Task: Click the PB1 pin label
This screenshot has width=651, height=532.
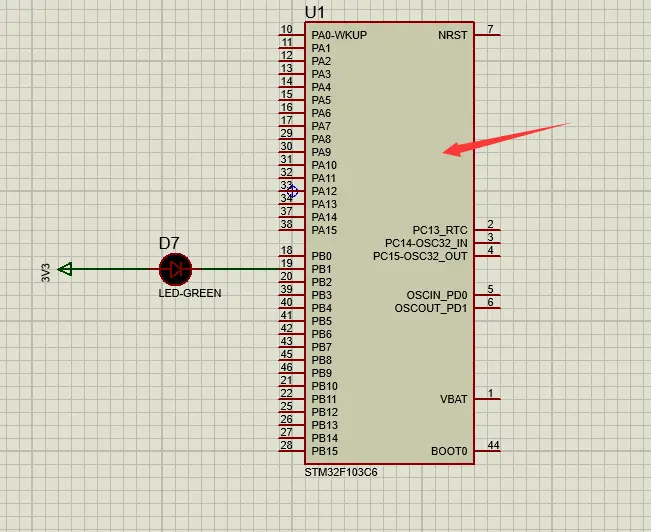Action: click(x=321, y=269)
